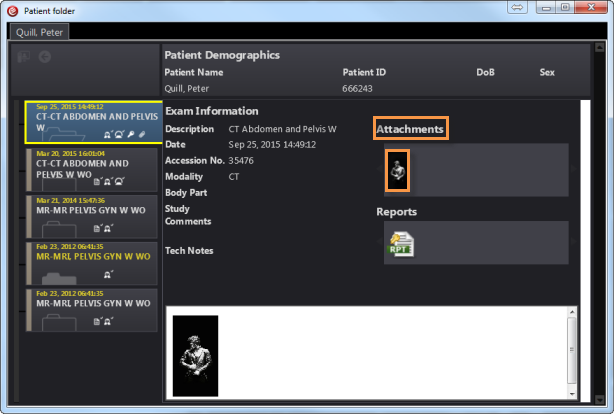Viewport: 614px width, 414px height.
Task: Click the preview pane scroll up arrow
Action: pyautogui.click(x=572, y=313)
